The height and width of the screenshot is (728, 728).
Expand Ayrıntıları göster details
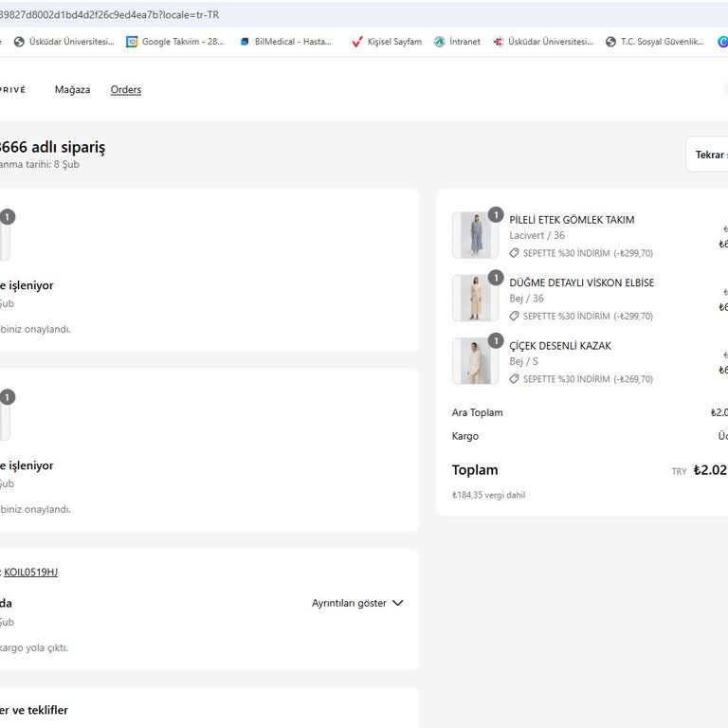coord(357,603)
